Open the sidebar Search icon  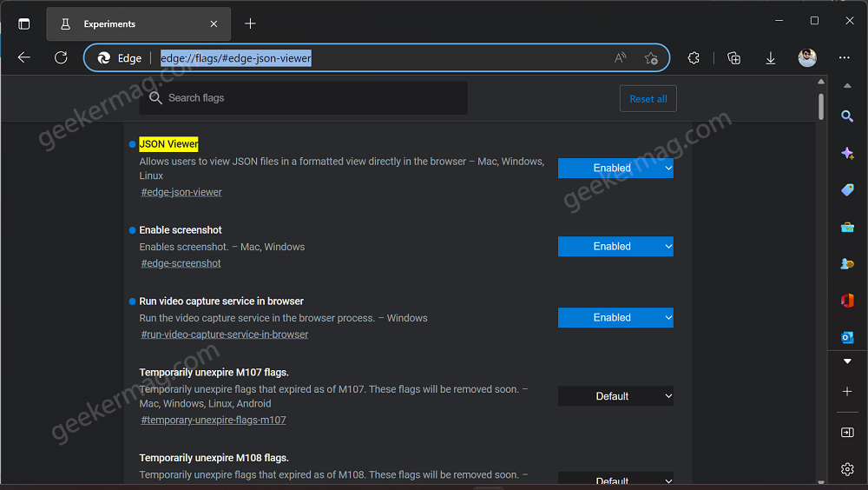pos(847,116)
